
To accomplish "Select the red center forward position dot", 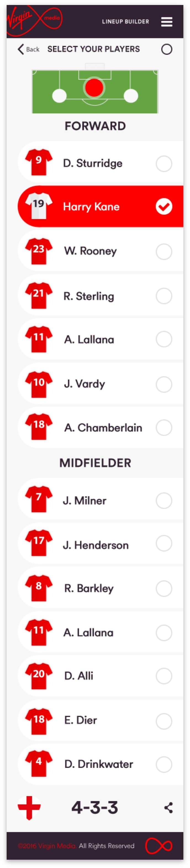I will [94, 87].
